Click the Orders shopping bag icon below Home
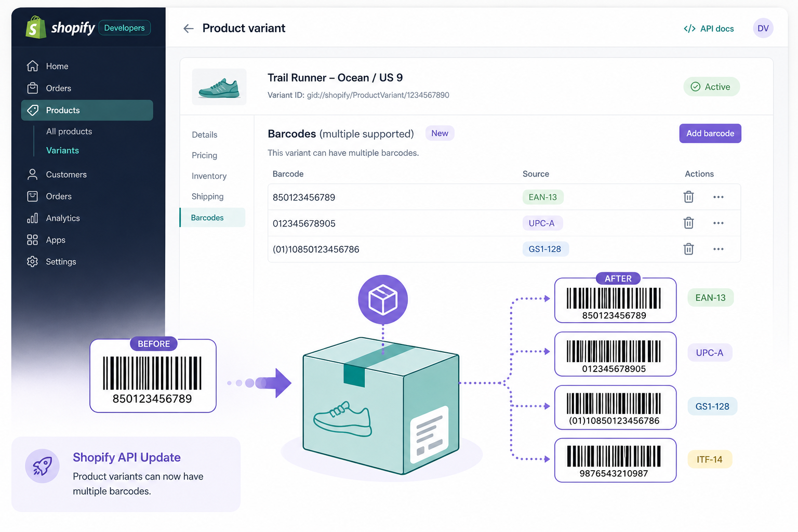 tap(33, 88)
